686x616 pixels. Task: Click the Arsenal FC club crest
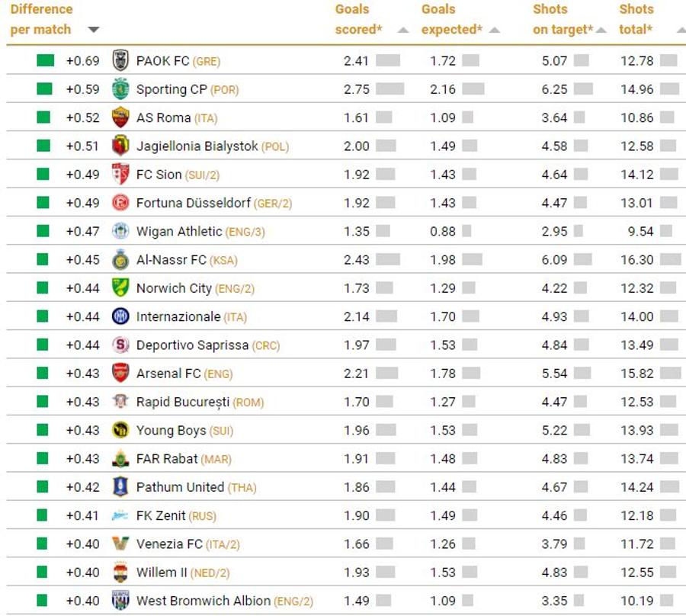[x=120, y=374]
